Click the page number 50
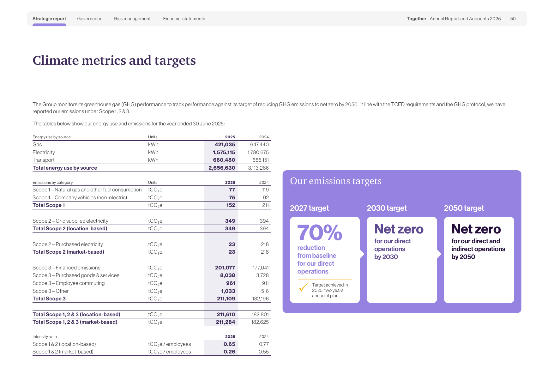Viewport: 554px width, 392px height. pyautogui.click(x=513, y=19)
